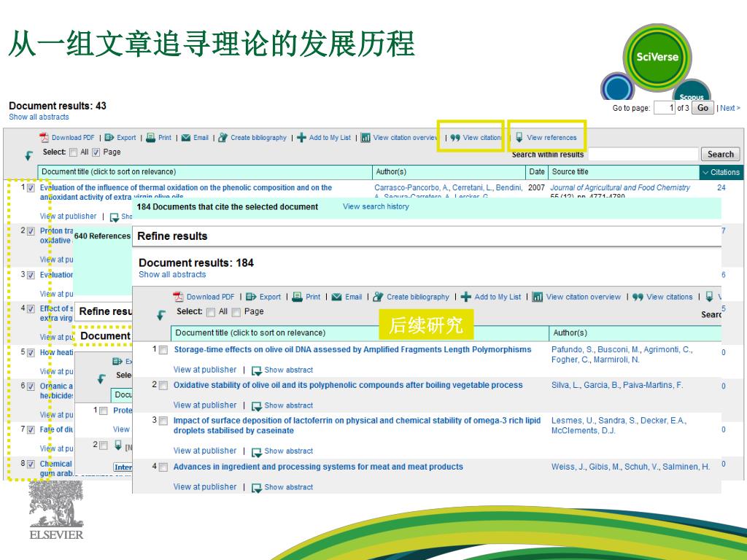Click Email envelope icon in 184-results toolbar
747x560 pixels.
click(x=336, y=297)
